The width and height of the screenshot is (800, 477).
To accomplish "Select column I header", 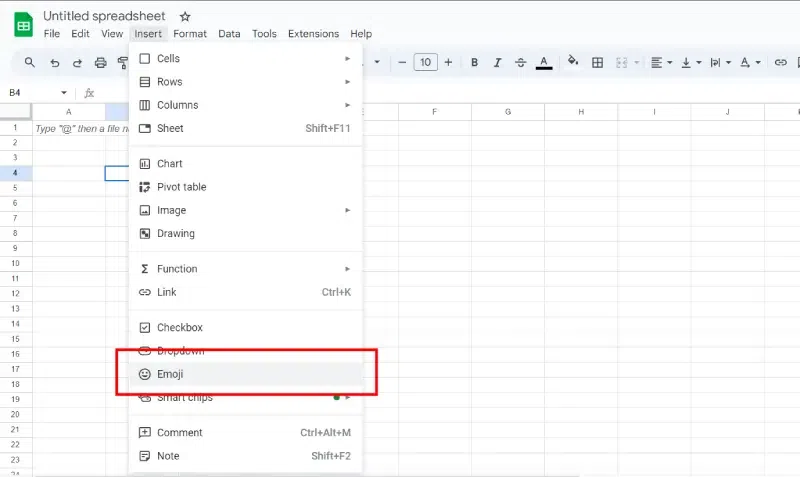I will pos(655,112).
